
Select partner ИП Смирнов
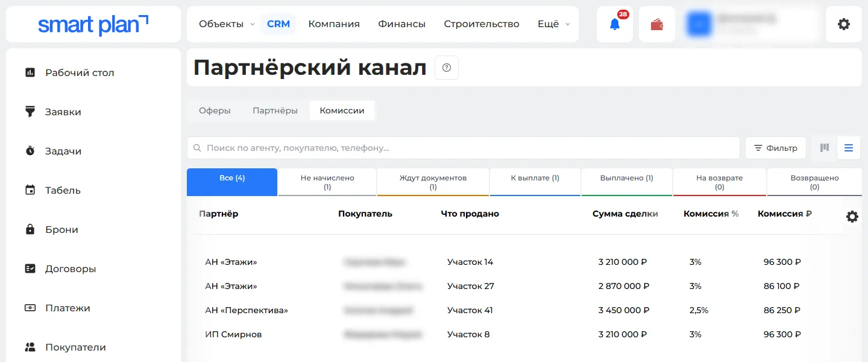(233, 334)
